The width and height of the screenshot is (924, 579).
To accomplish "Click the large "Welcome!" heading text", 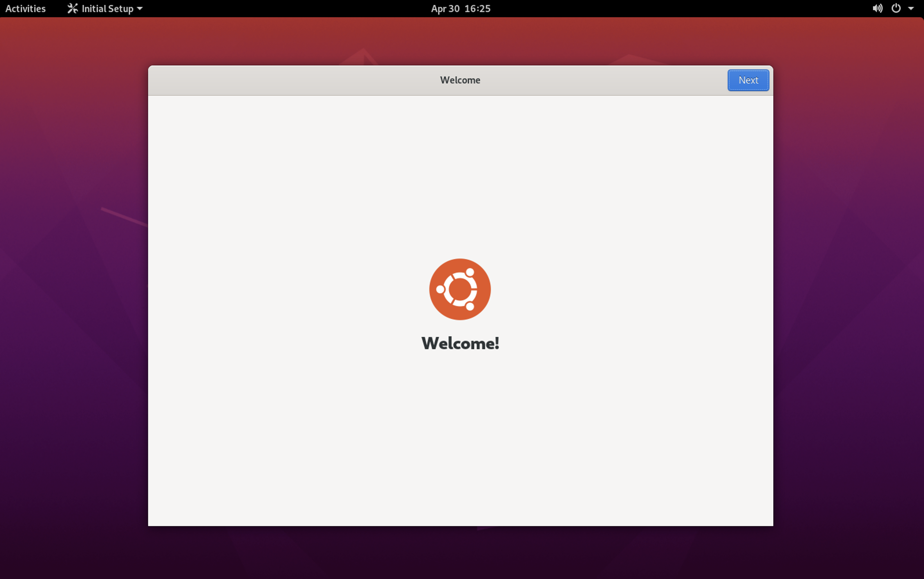I will point(460,343).
